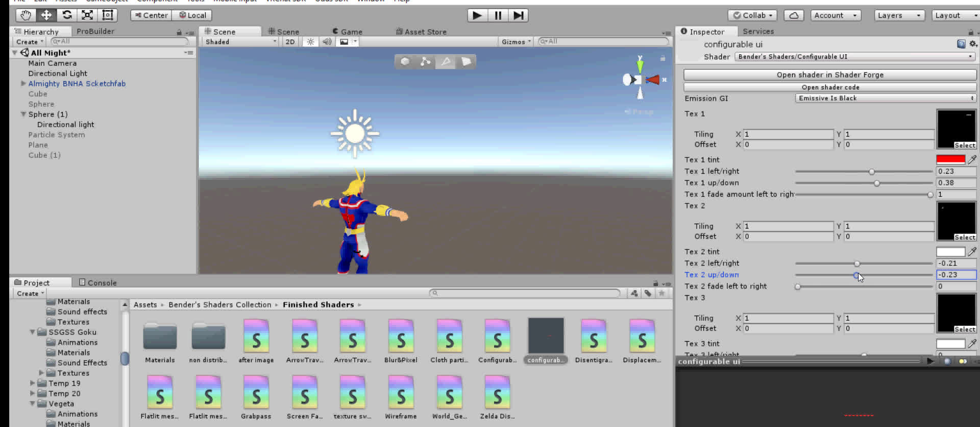The height and width of the screenshot is (427, 980).
Task: Toggle scene effects image icon
Action: point(344,42)
